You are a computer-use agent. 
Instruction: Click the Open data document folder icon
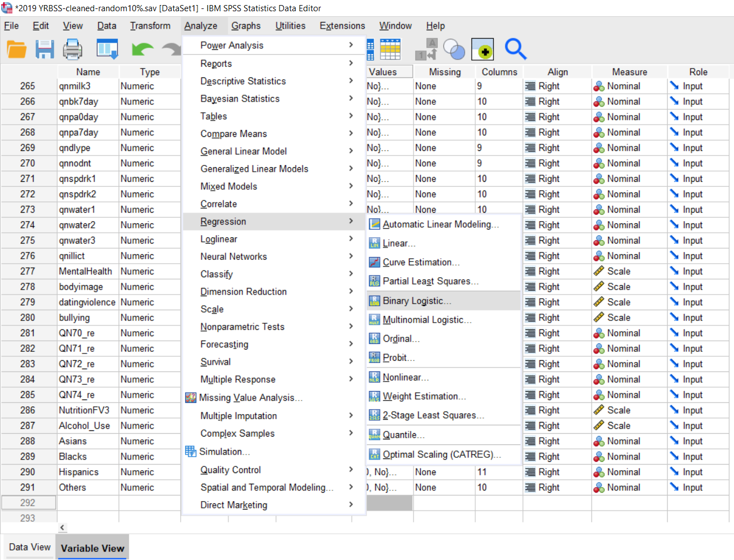click(17, 49)
